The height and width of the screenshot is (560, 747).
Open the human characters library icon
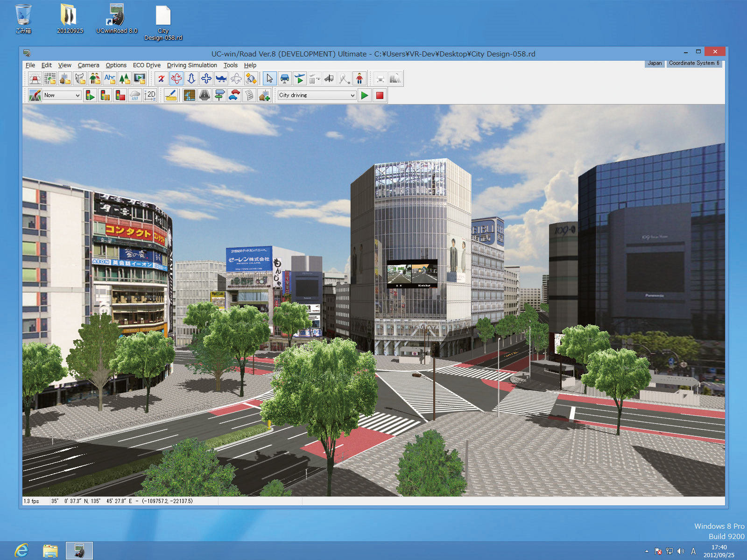[95, 78]
